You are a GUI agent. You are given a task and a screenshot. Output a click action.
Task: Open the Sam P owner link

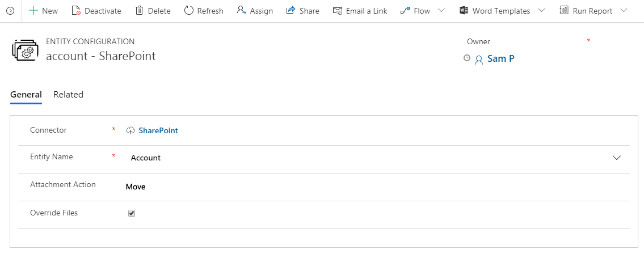500,58
